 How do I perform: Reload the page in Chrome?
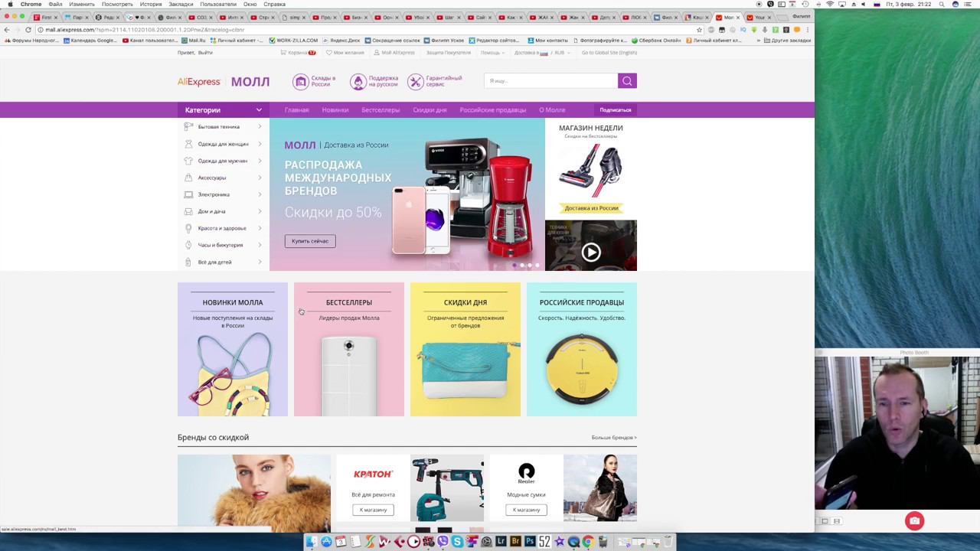(28, 30)
